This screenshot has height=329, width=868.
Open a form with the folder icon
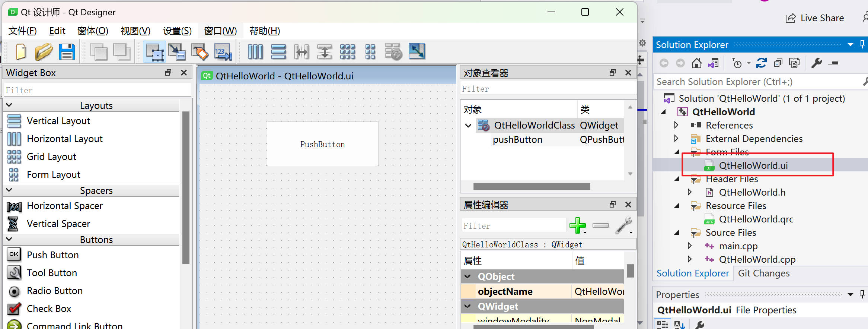44,51
